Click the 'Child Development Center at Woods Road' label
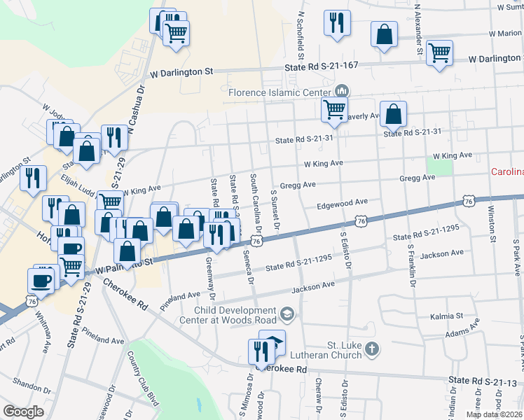The image size is (524, 420). pyautogui.click(x=228, y=315)
